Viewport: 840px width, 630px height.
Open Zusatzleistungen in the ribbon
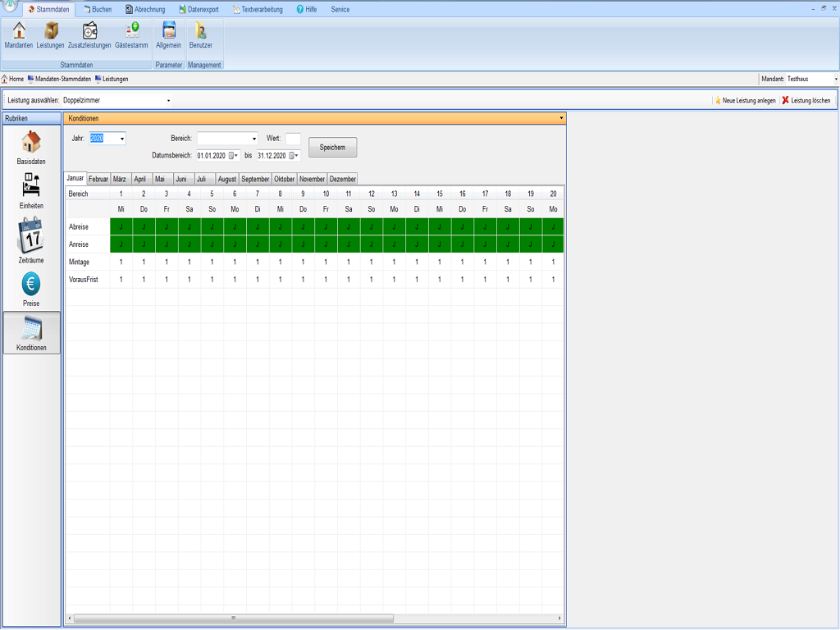tap(89, 34)
